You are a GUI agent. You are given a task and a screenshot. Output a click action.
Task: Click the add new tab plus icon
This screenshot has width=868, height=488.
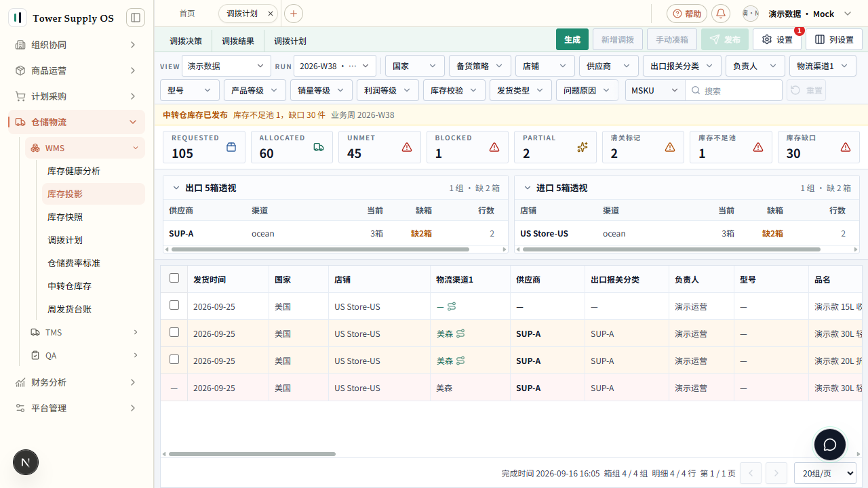click(294, 14)
